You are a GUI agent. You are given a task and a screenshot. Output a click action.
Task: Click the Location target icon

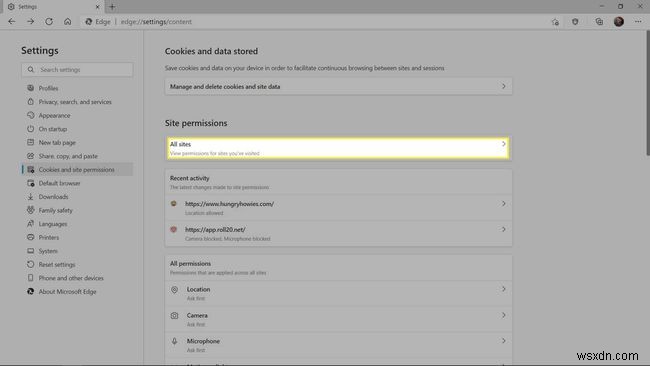click(x=175, y=290)
